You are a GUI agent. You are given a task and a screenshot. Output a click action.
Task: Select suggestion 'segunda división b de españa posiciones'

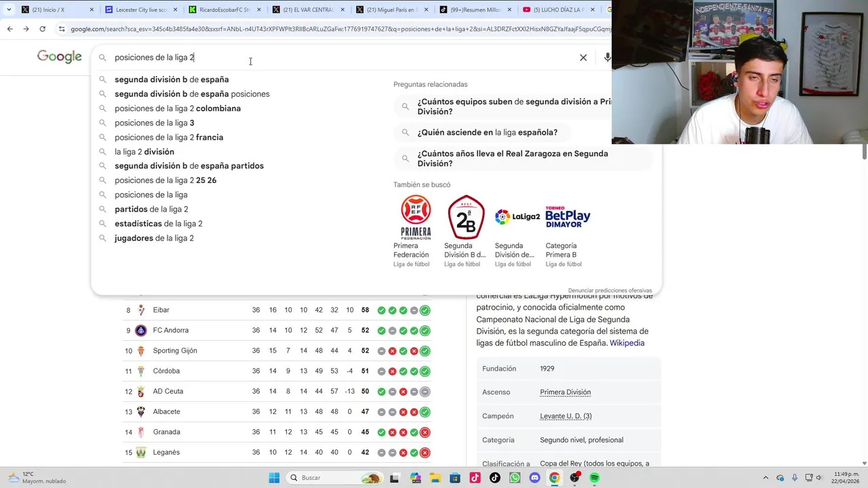point(192,94)
